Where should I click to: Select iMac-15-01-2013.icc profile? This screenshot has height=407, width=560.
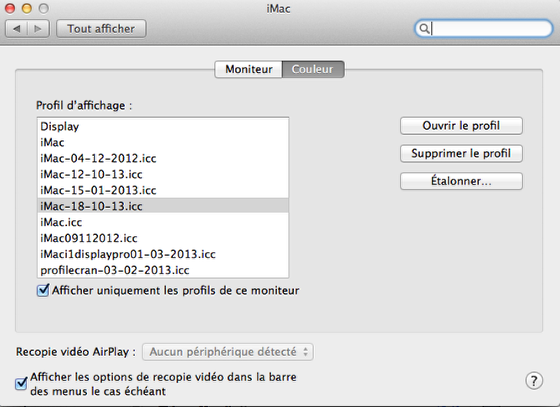point(163,190)
